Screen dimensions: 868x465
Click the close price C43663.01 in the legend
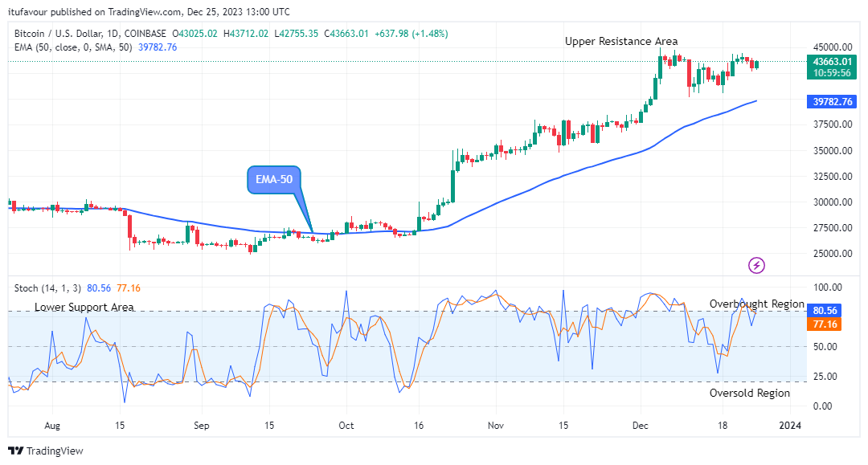[x=346, y=34]
